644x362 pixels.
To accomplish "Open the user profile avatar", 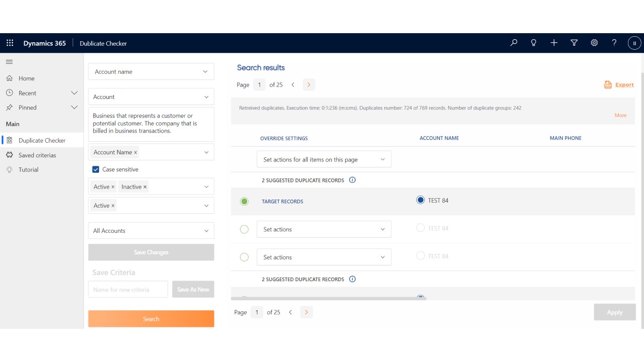I will tap(634, 43).
